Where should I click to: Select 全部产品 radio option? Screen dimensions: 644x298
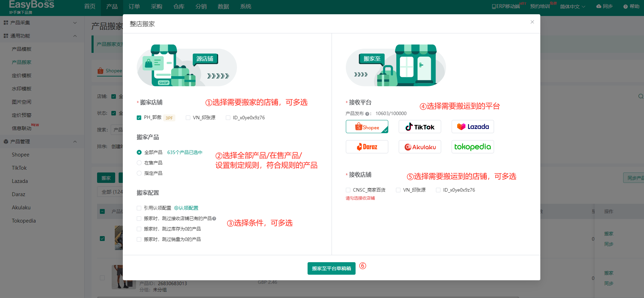(139, 152)
